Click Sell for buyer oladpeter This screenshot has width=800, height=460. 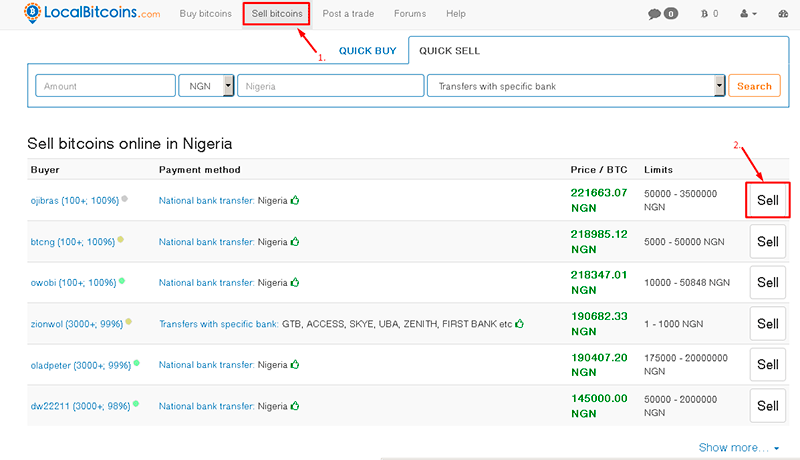767,365
